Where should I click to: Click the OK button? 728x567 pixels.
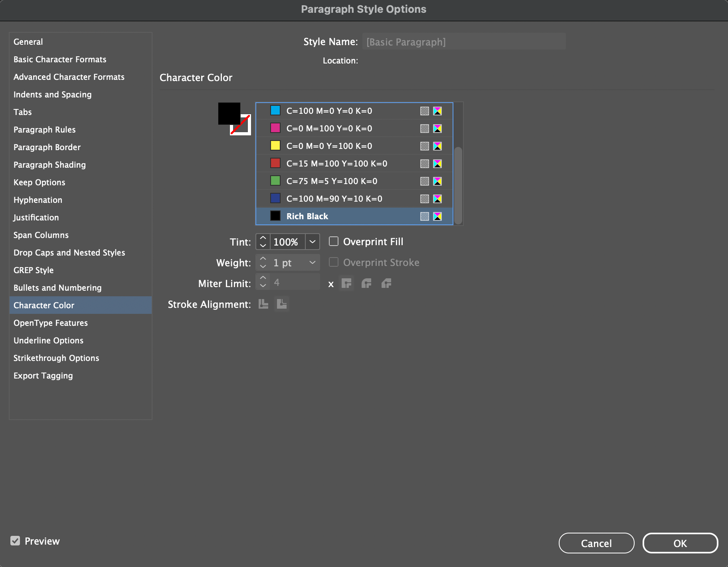[x=680, y=543]
